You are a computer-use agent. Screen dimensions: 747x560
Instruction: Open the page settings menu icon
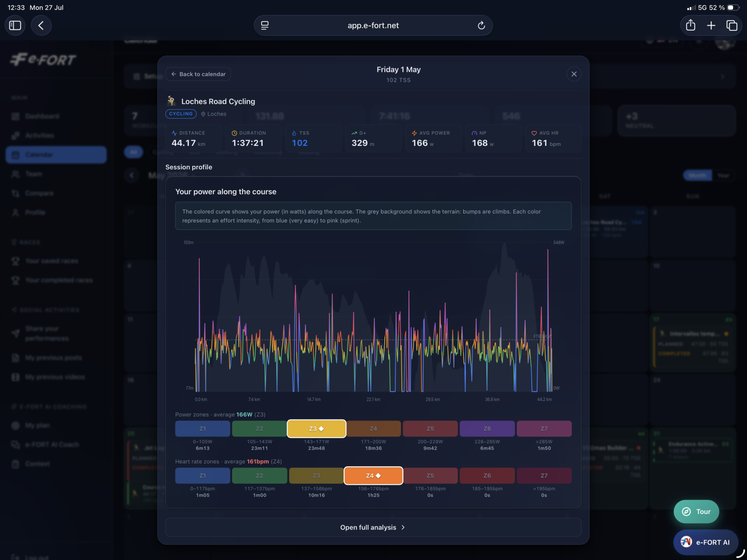coord(265,25)
